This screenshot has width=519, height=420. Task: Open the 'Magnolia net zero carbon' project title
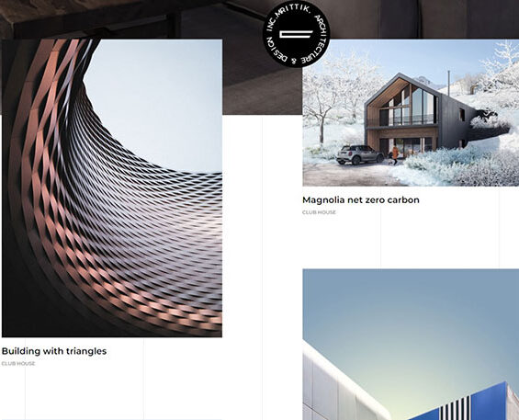[361, 199]
